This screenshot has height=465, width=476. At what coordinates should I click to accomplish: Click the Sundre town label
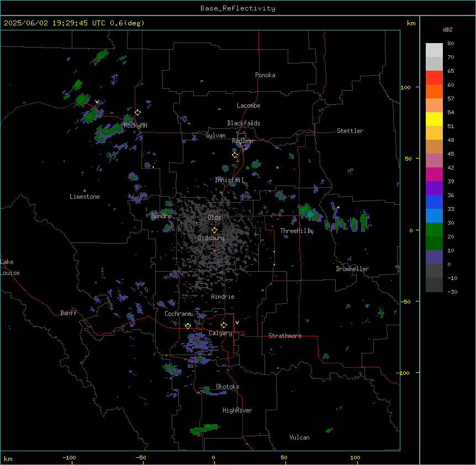tap(161, 216)
